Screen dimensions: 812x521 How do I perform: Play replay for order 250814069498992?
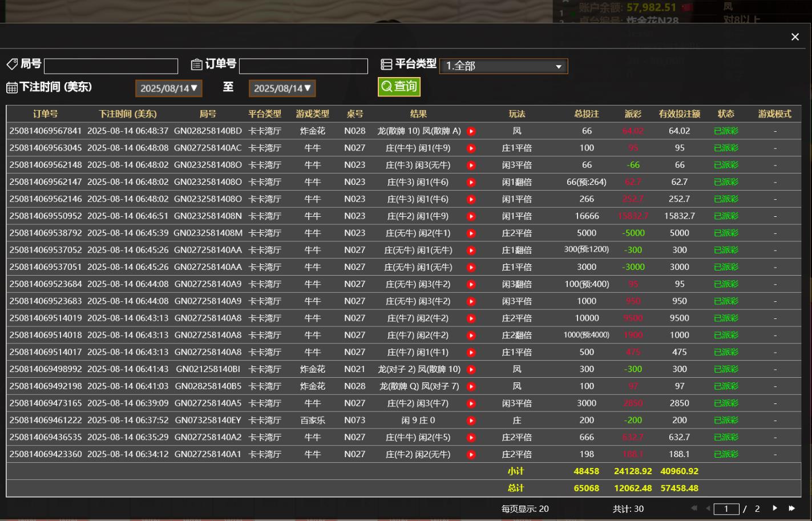click(x=471, y=369)
